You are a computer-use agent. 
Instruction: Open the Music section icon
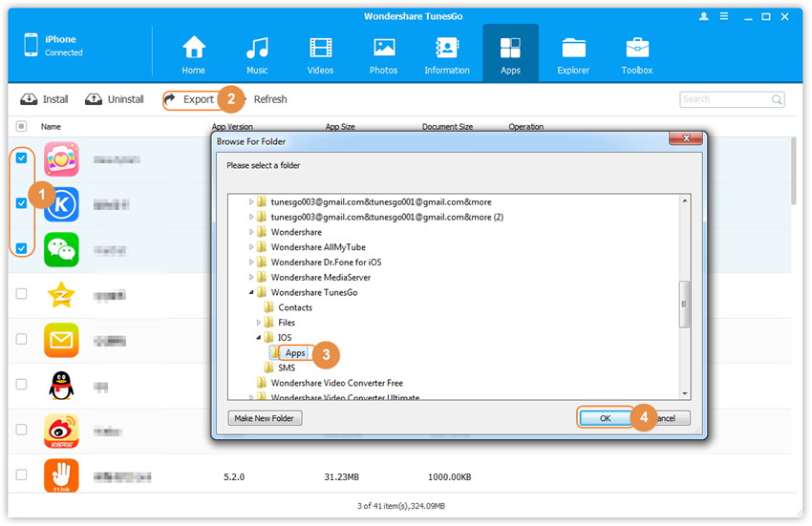pos(257,47)
